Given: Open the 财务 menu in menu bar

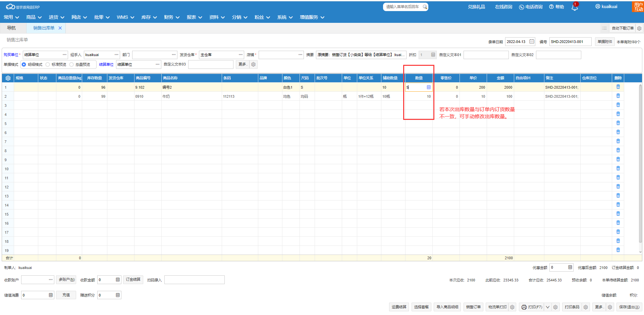Looking at the screenshot, I should 171,17.
